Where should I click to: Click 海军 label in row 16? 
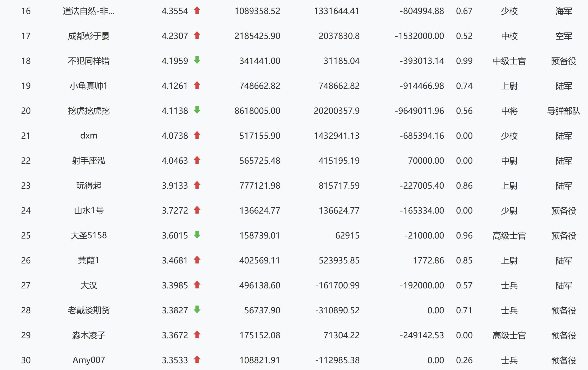[564, 11]
